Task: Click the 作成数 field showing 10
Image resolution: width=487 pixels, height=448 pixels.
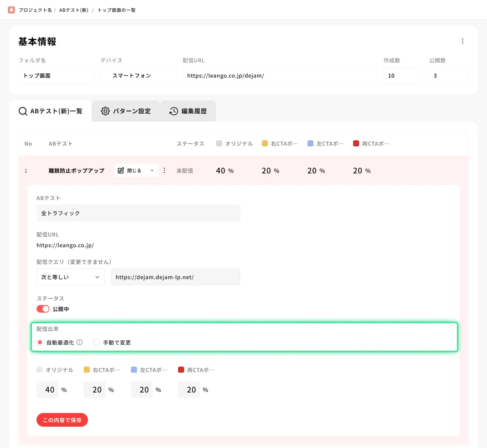Action: coord(403,75)
